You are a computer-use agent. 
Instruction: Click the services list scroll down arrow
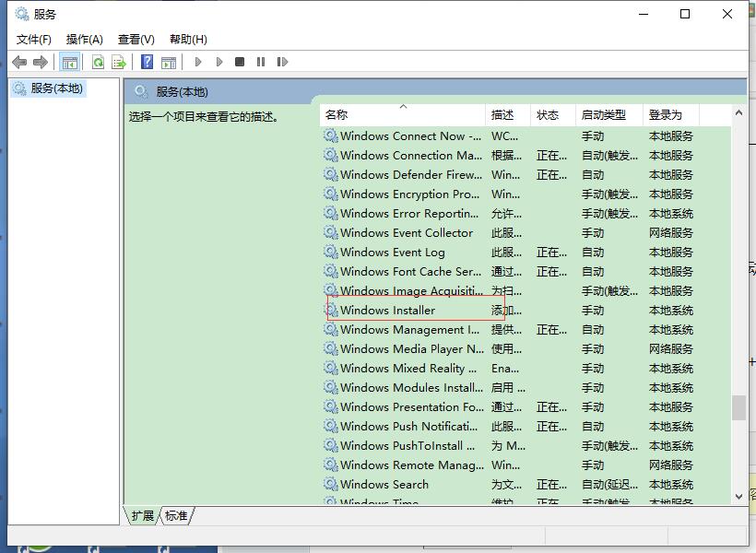pyautogui.click(x=738, y=497)
